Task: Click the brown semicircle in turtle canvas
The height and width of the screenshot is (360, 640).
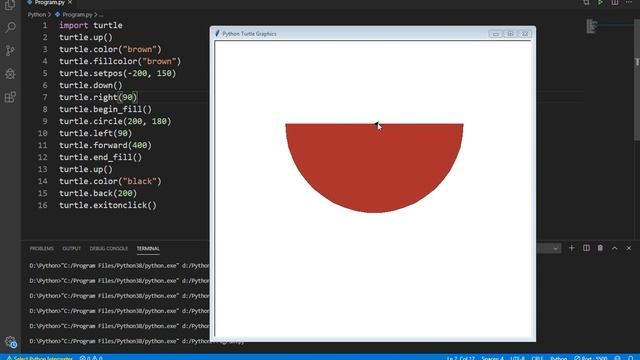Action: (x=374, y=168)
